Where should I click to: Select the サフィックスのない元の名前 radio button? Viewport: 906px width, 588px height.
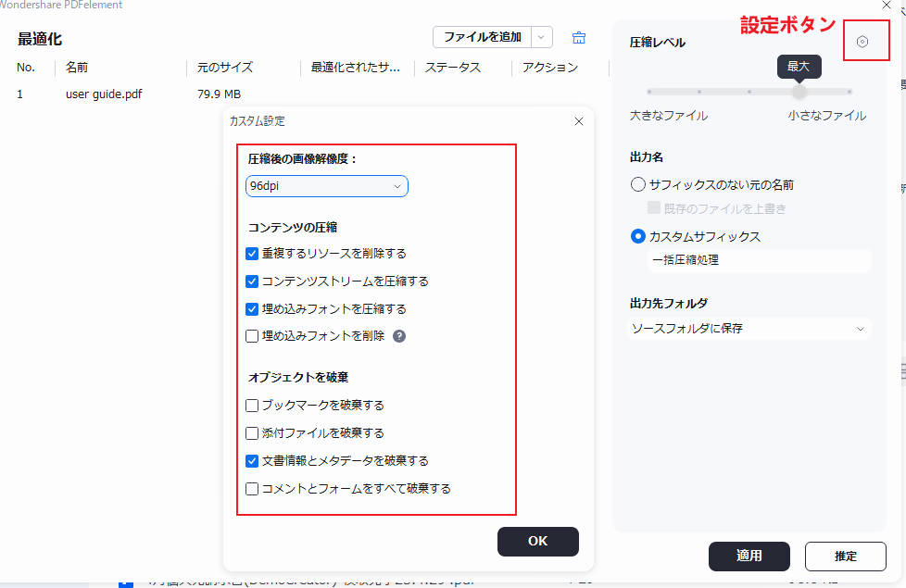(x=637, y=184)
